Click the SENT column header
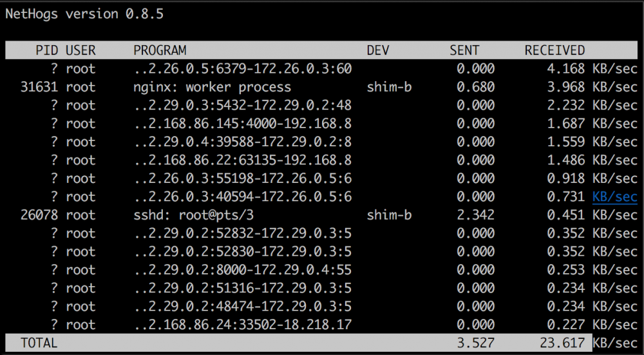The height and width of the screenshot is (355, 644). [x=464, y=50]
